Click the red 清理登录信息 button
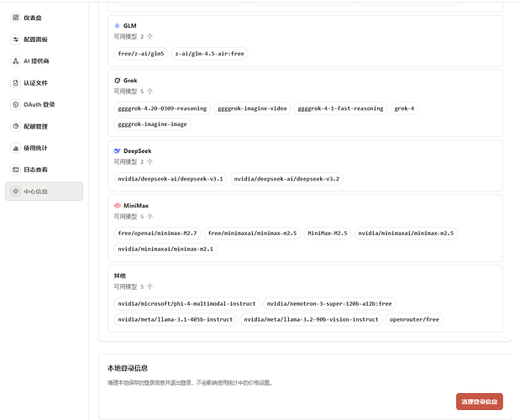The width and height of the screenshot is (520, 420). coord(479,402)
